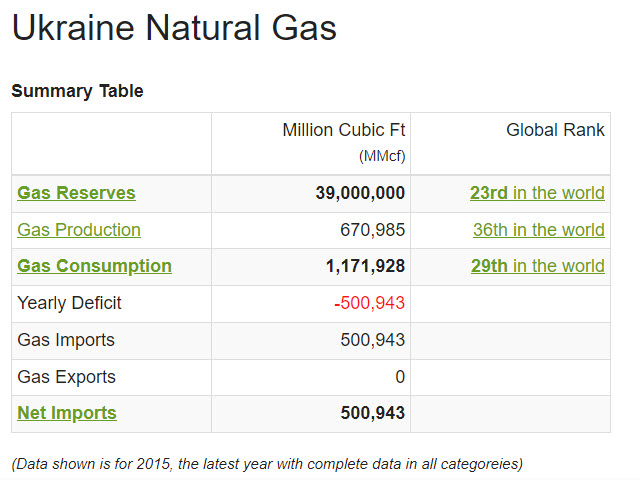Click the 1,171,928 consumption value
Screen dimensions: 640x480
tap(365, 266)
